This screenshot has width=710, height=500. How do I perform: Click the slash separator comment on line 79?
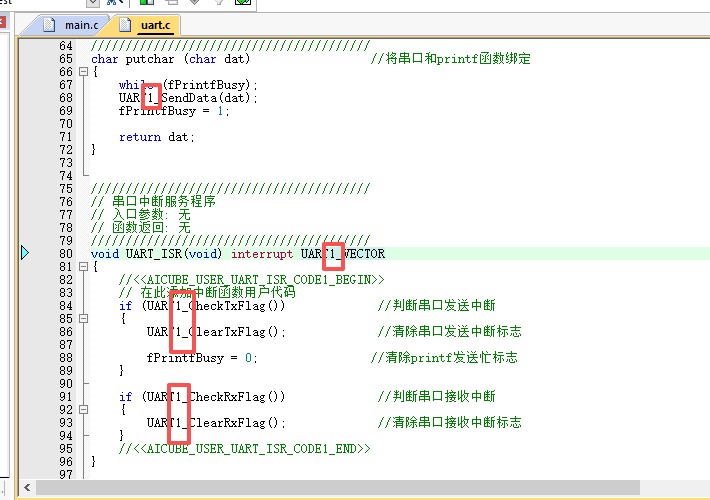click(x=230, y=240)
